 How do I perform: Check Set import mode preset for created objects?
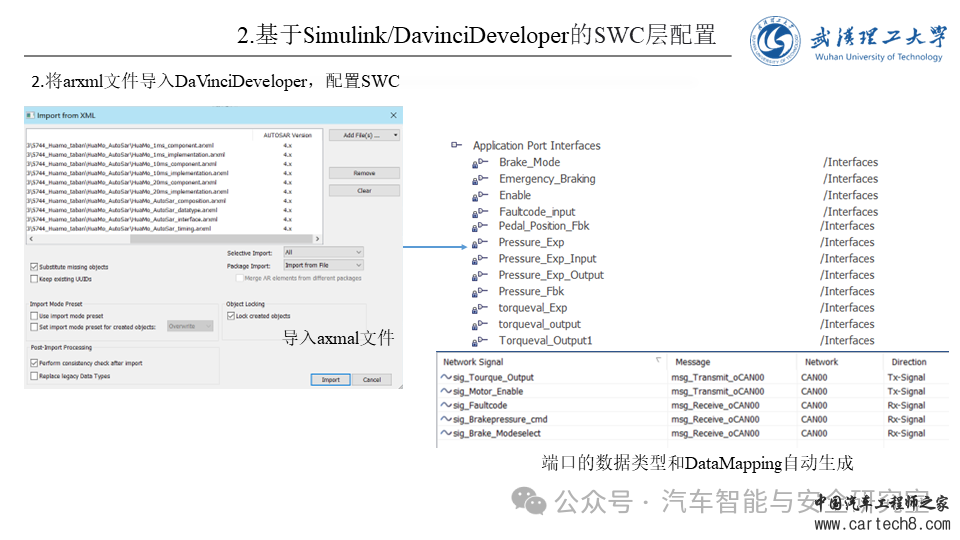(x=34, y=327)
